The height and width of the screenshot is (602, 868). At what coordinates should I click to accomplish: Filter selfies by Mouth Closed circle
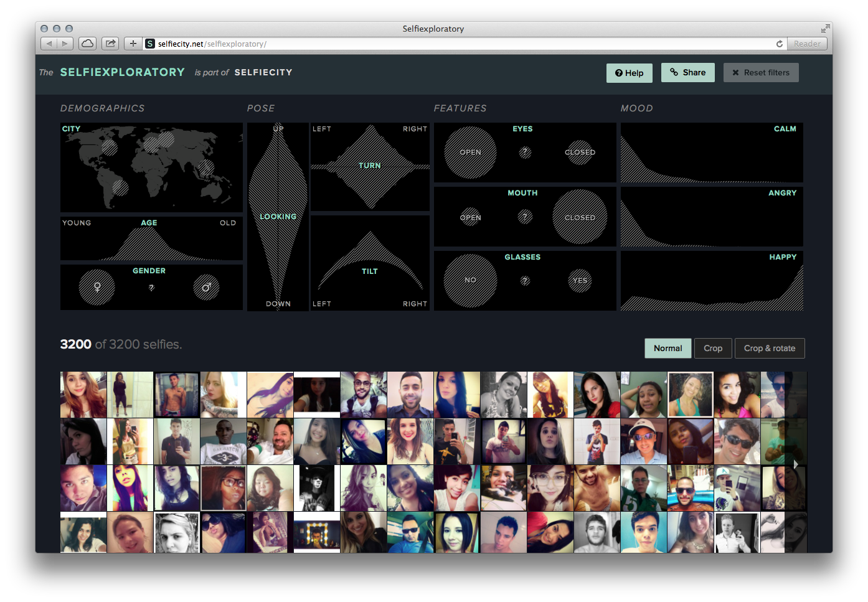click(x=580, y=217)
